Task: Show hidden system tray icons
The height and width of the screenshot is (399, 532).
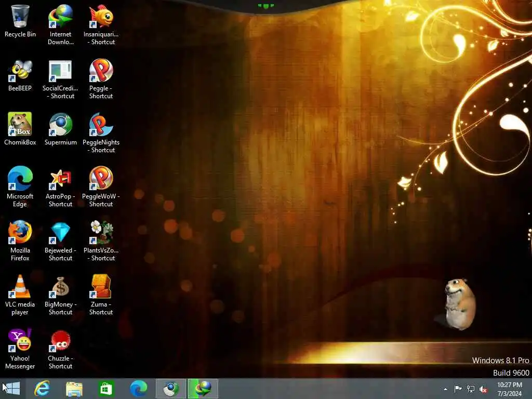Action: [445, 389]
